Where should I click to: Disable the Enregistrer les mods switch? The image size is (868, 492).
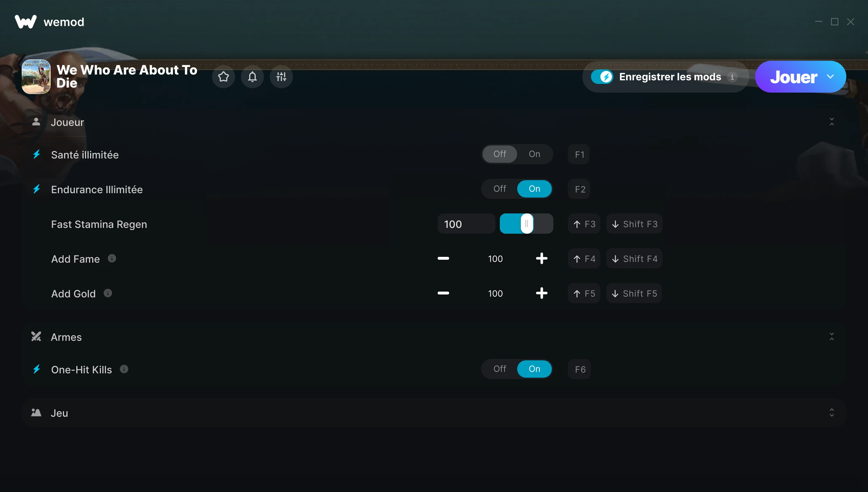pyautogui.click(x=602, y=77)
